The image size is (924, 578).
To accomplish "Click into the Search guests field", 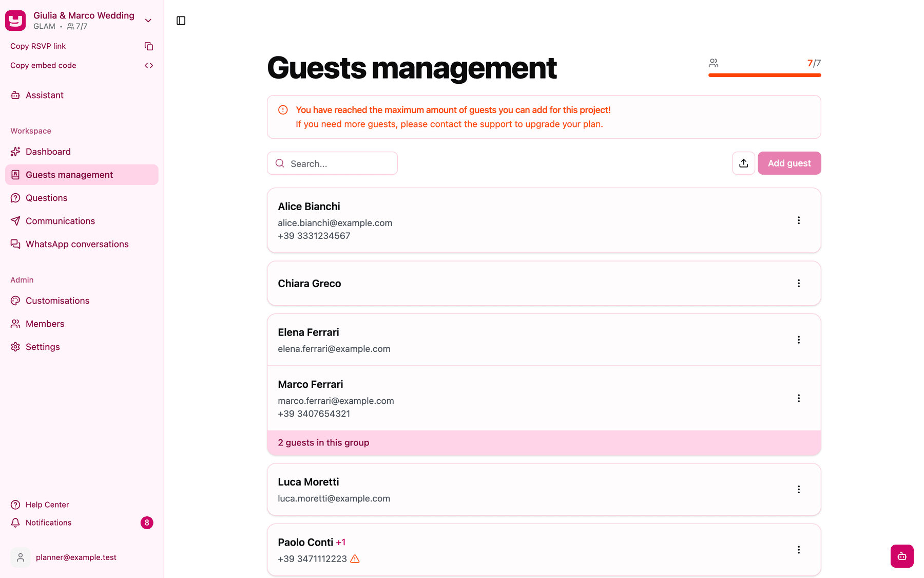I will pos(332,163).
